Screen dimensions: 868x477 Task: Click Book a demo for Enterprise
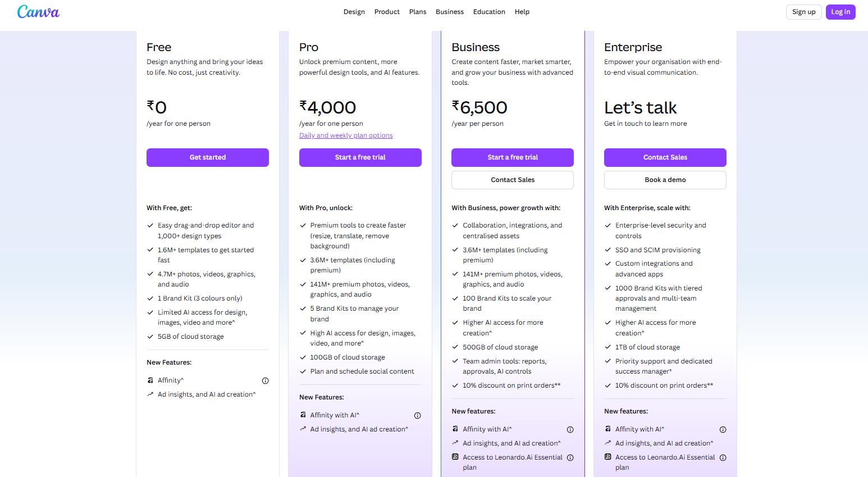pos(665,180)
